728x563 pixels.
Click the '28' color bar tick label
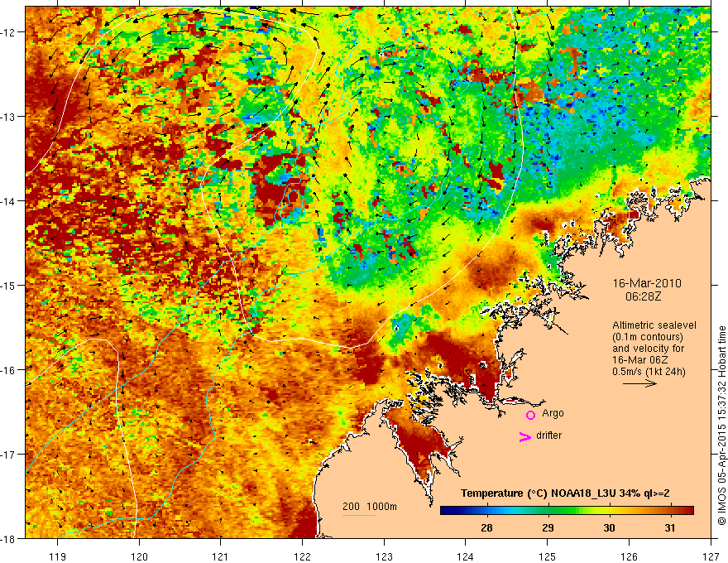pos(486,527)
